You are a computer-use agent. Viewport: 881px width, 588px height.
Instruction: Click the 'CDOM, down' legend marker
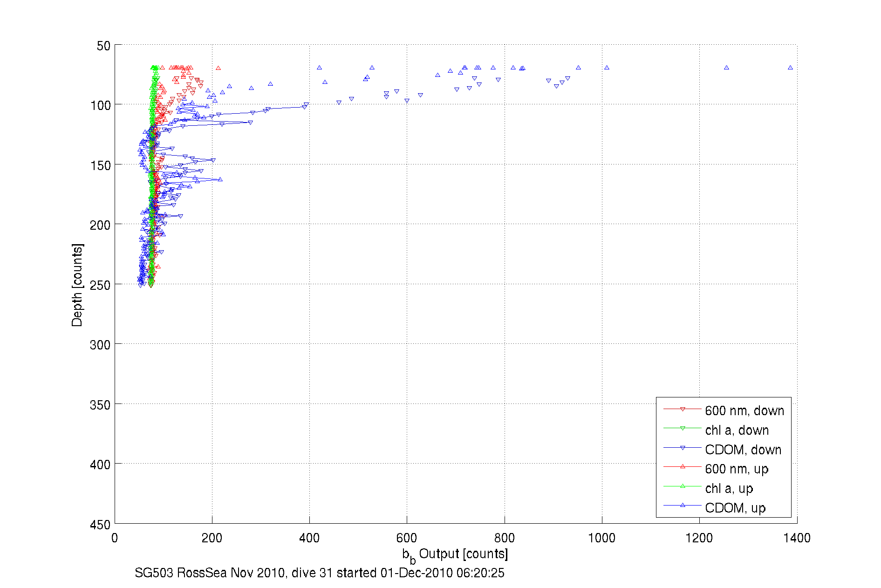pos(683,448)
